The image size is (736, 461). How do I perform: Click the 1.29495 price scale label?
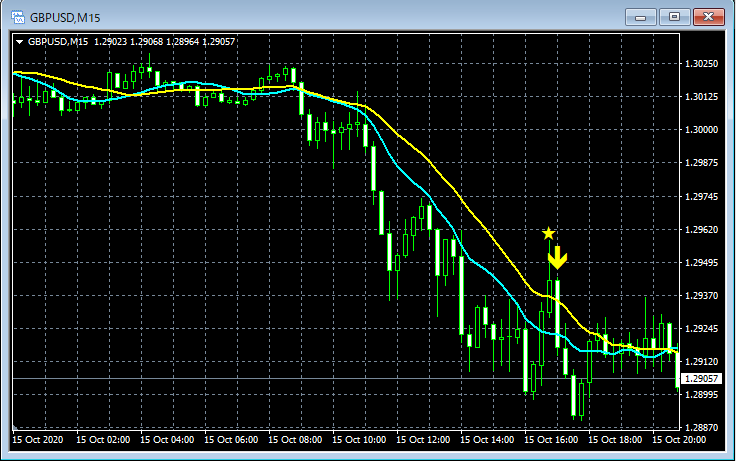click(x=701, y=262)
